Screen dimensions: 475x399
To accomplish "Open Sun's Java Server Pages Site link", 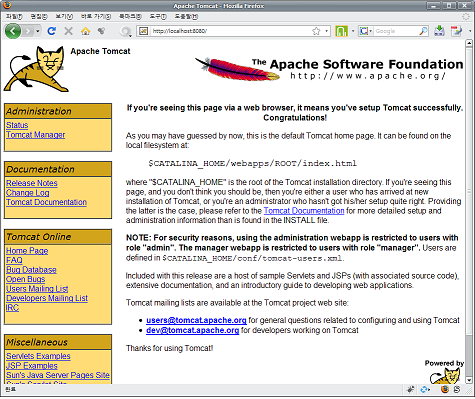I will click(x=58, y=375).
